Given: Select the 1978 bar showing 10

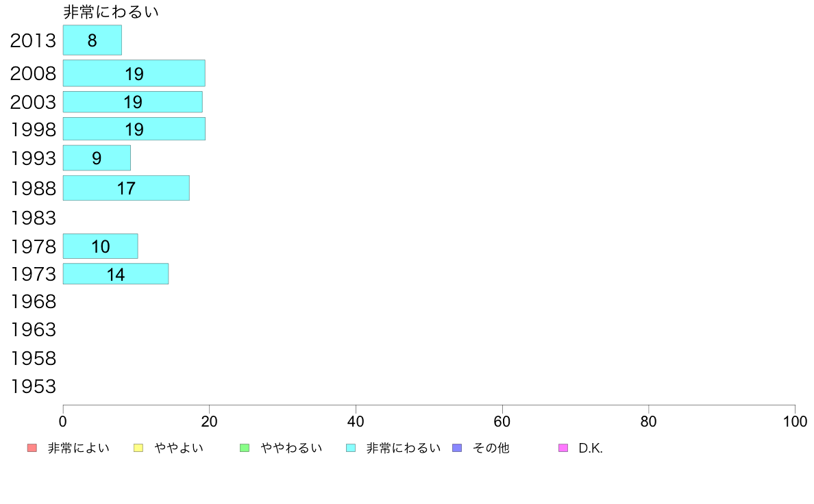Looking at the screenshot, I should 100,246.
